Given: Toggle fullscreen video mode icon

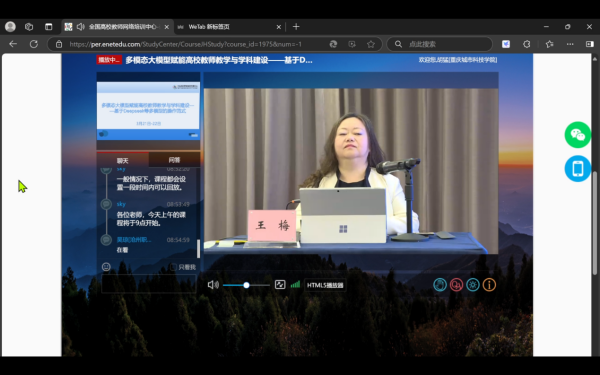Looking at the screenshot, I should tap(280, 285).
